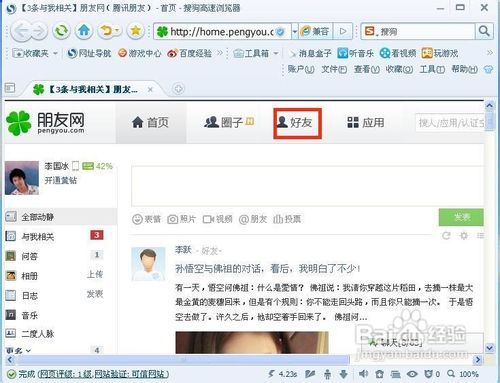Open 问答 in left sidebar
Screen dimensions: 500x383
point(29,256)
